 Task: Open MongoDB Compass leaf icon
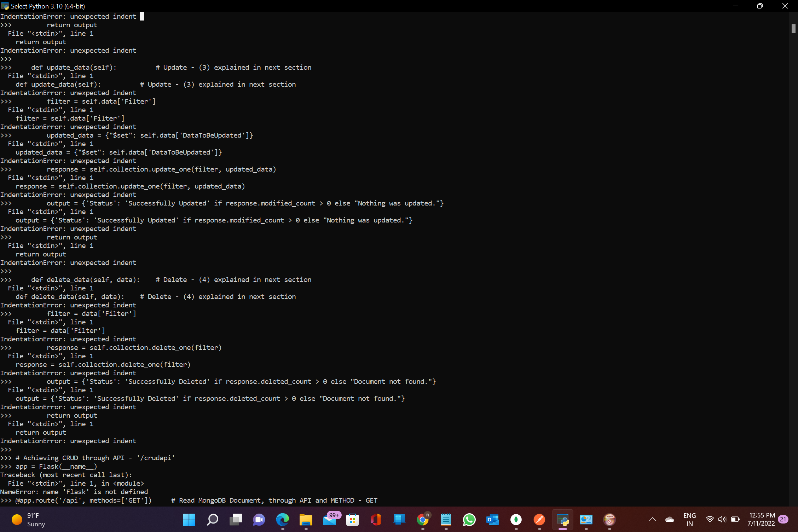pyautogui.click(x=516, y=520)
